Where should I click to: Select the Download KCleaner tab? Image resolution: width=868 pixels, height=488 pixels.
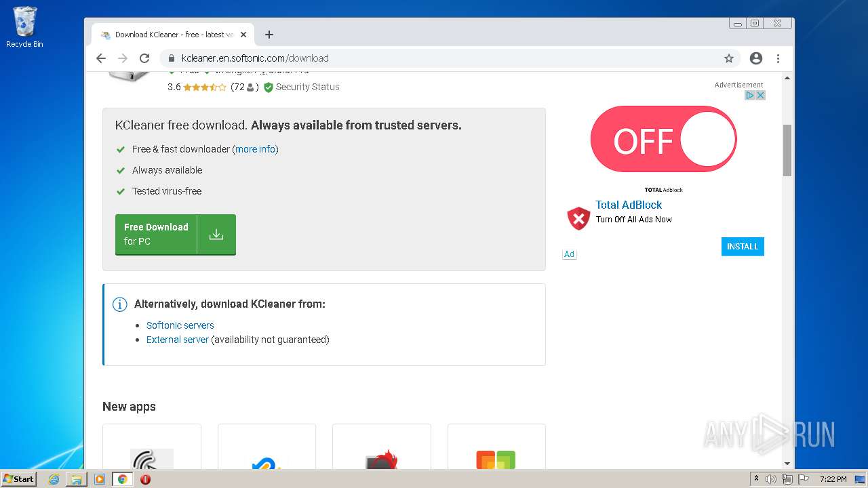click(x=174, y=35)
